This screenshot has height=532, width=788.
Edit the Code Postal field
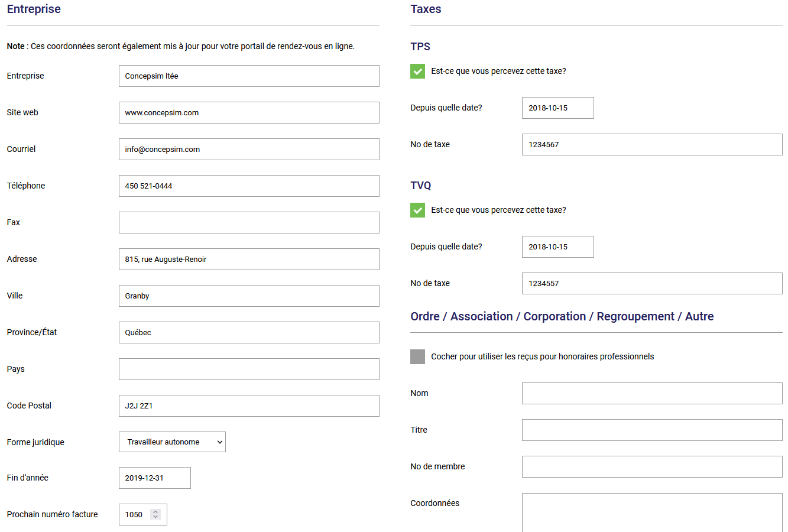coord(249,406)
